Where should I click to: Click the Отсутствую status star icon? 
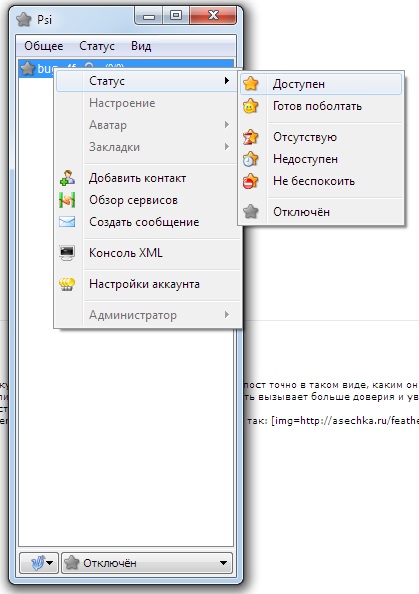[x=251, y=137]
